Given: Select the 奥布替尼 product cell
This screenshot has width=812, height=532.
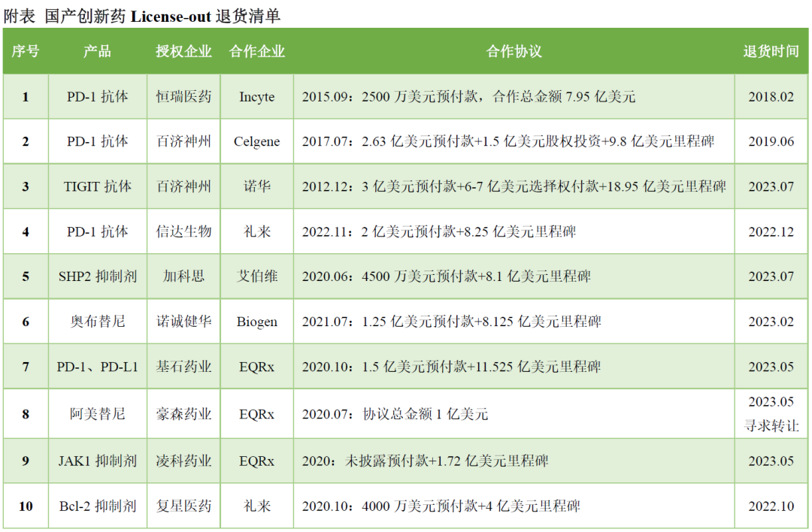Looking at the screenshot, I should [97, 322].
